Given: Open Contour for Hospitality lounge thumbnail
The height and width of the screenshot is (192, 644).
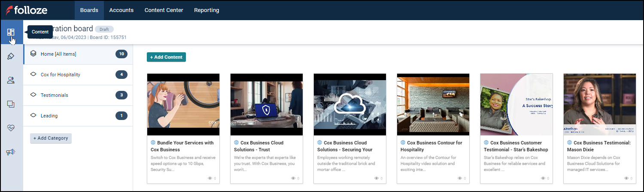Looking at the screenshot, I should [x=433, y=105].
